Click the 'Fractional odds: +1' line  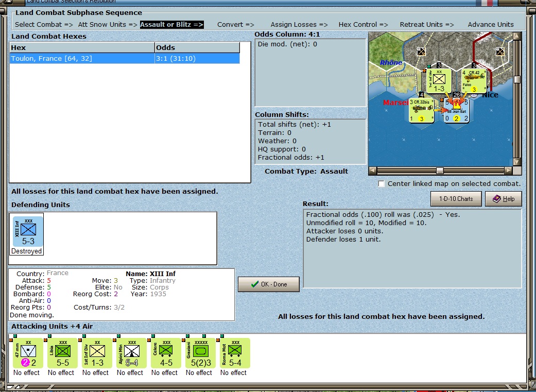pyautogui.click(x=291, y=157)
